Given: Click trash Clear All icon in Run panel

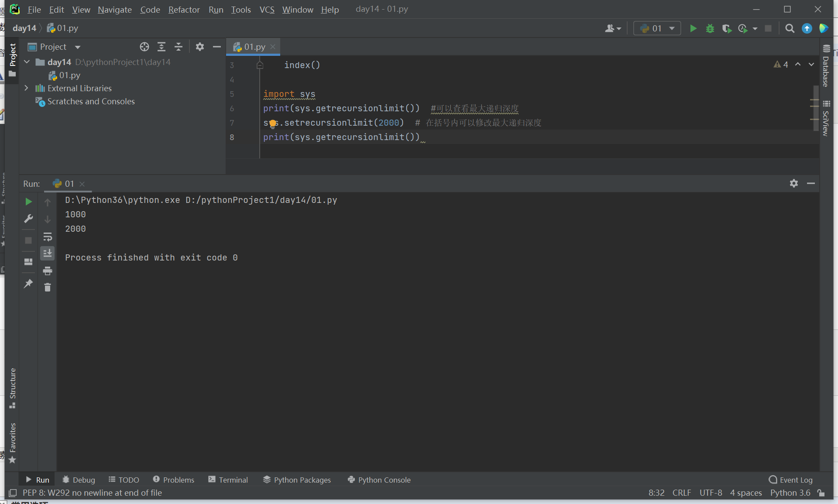Looking at the screenshot, I should pyautogui.click(x=48, y=287).
